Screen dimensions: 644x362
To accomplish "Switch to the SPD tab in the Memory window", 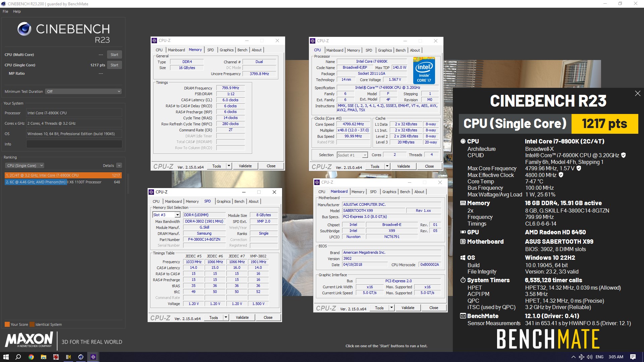I will point(211,50).
